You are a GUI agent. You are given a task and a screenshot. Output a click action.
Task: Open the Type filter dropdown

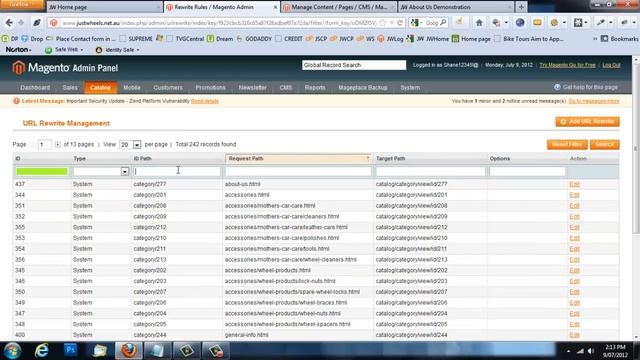[124, 172]
